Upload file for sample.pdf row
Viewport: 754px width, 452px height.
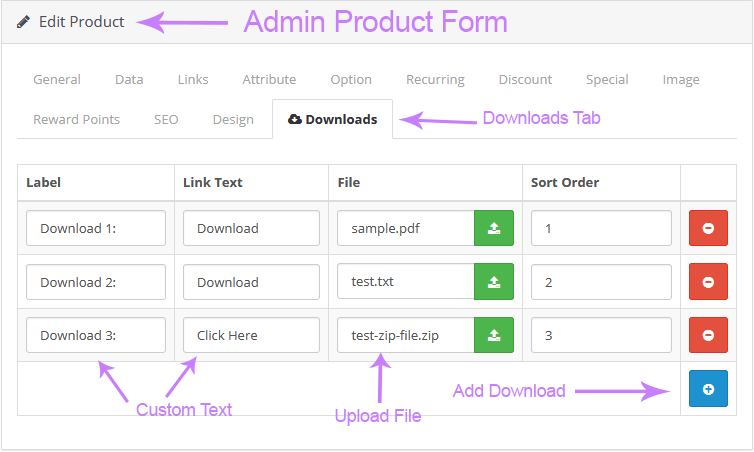[494, 228]
